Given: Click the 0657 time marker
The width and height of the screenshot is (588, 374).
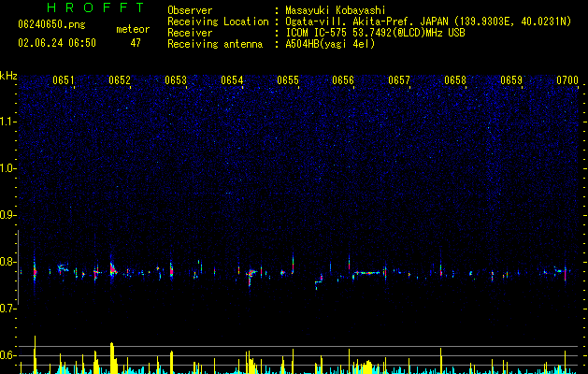Looking at the screenshot, I should tap(399, 80).
